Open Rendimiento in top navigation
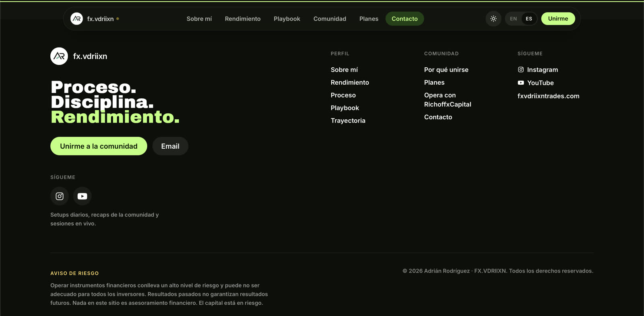This screenshot has width=644, height=316. tap(243, 19)
